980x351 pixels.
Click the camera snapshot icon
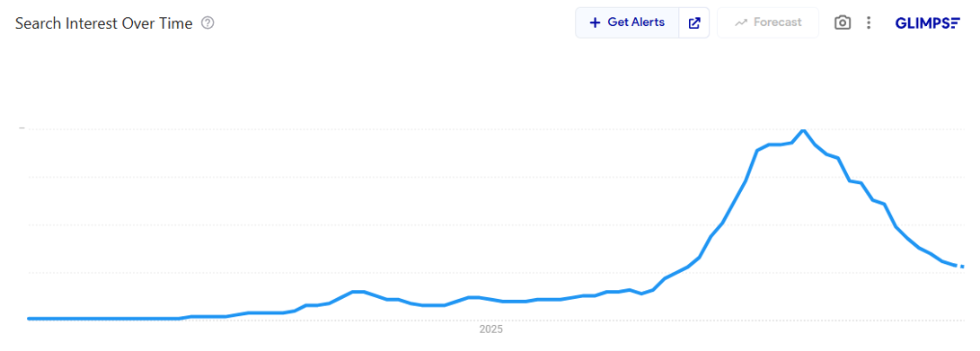[843, 22]
